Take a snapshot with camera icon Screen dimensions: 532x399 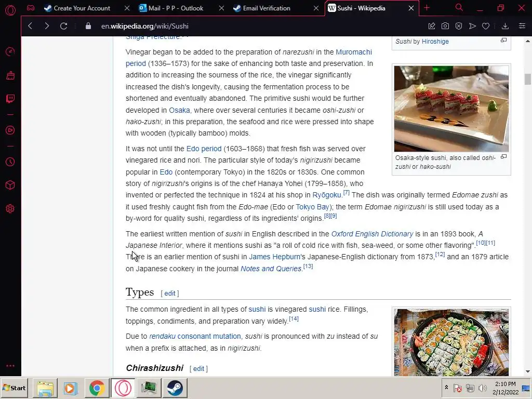[445, 26]
